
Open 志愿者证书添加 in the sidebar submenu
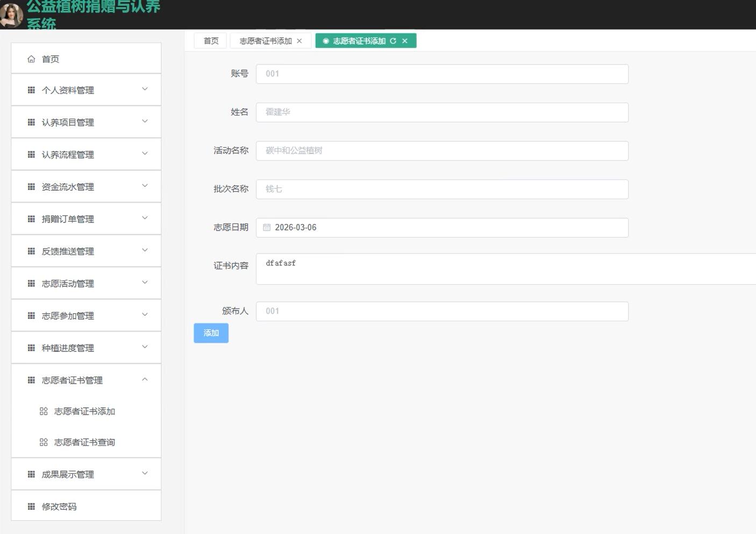[86, 412]
